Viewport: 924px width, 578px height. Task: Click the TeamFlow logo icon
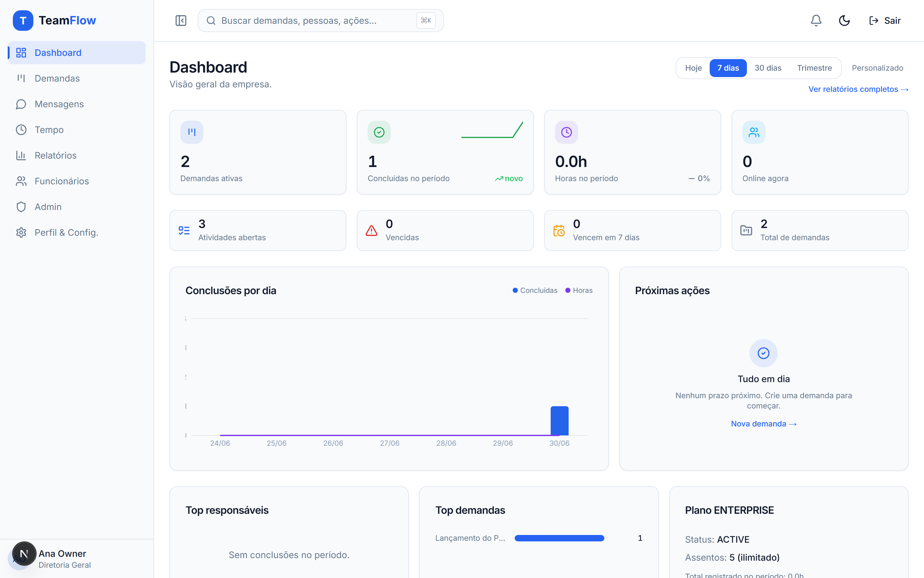click(23, 20)
